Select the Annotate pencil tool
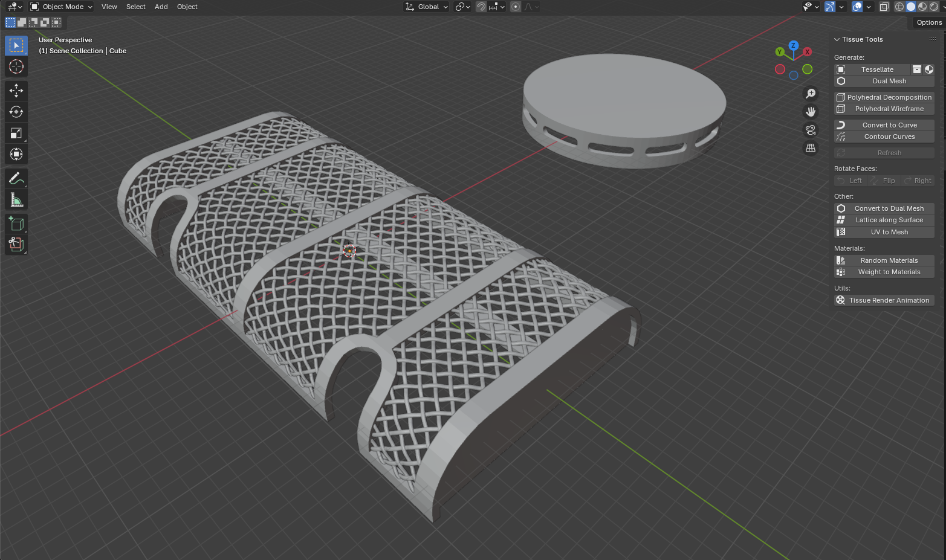Viewport: 946px width, 560px height. point(16,178)
